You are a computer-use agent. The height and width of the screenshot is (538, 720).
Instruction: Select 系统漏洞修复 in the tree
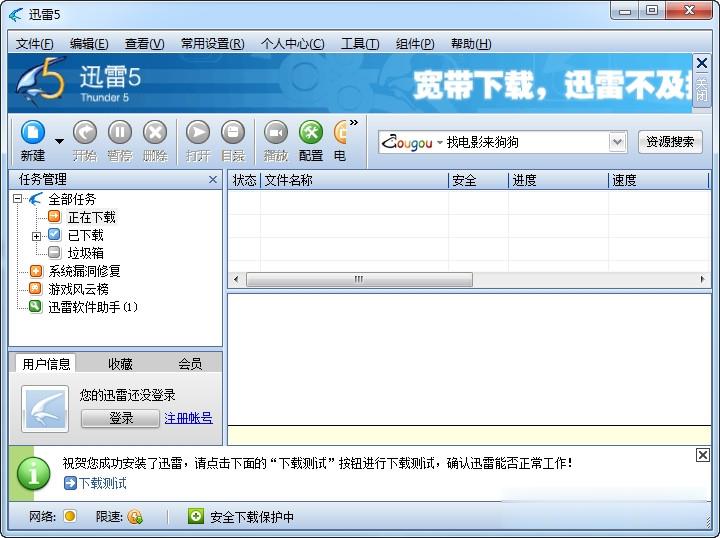(x=84, y=271)
